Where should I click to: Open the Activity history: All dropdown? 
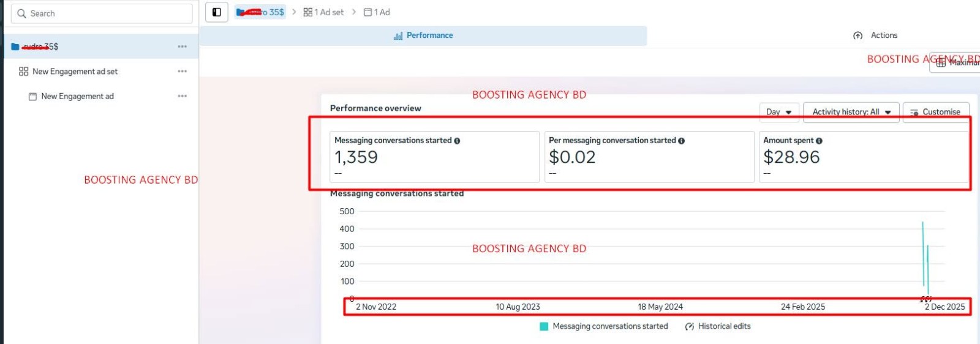851,112
